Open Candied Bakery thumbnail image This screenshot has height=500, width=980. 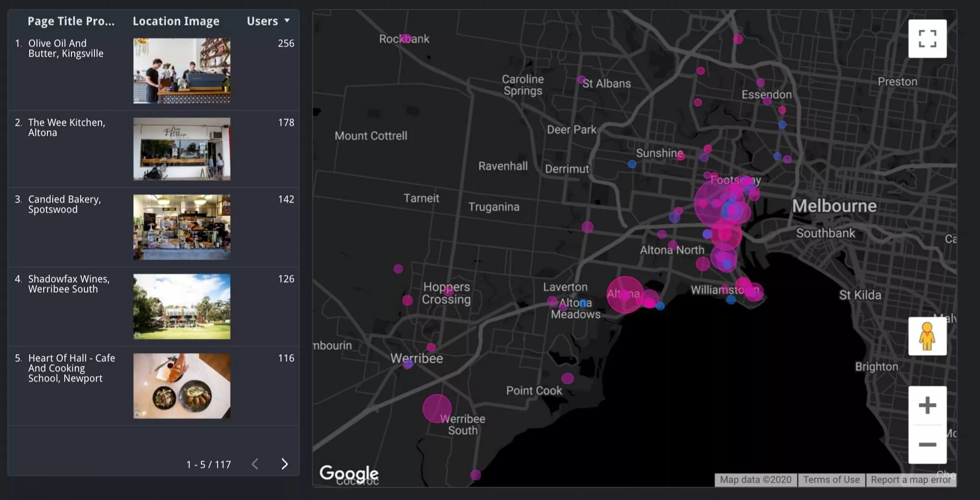click(182, 227)
